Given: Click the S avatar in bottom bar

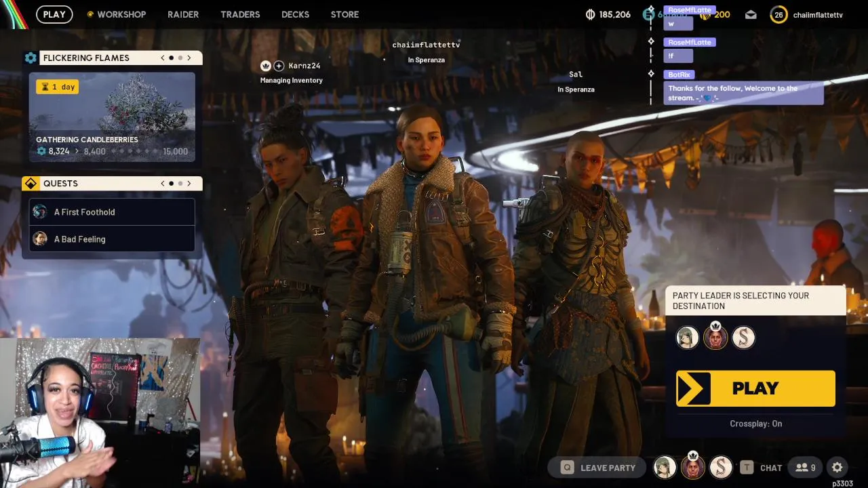Looking at the screenshot, I should [x=721, y=467].
